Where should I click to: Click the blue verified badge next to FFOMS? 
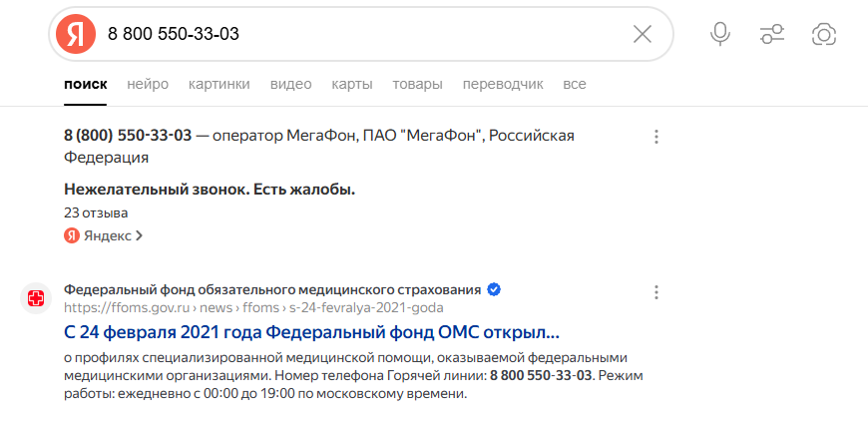click(494, 289)
